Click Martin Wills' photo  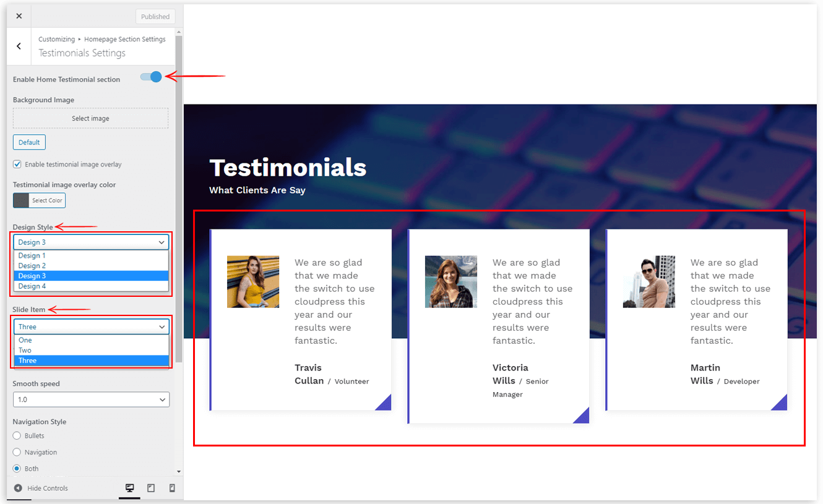(x=649, y=282)
